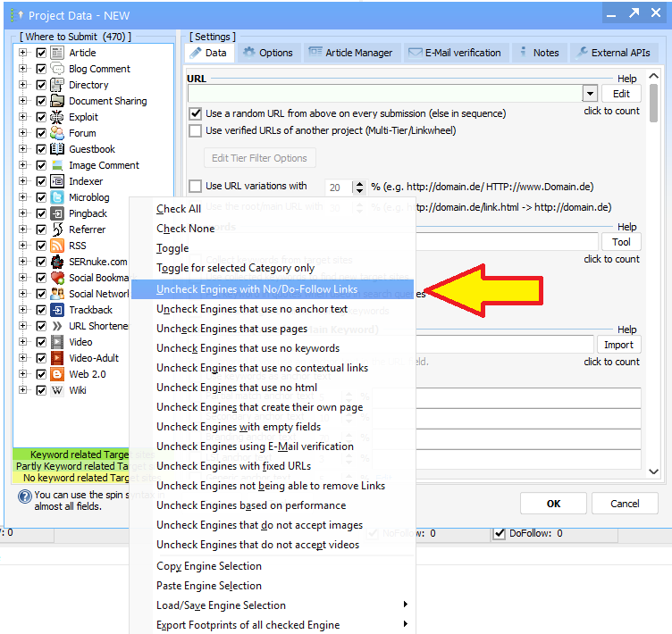Expand the Video tree node

(22, 341)
